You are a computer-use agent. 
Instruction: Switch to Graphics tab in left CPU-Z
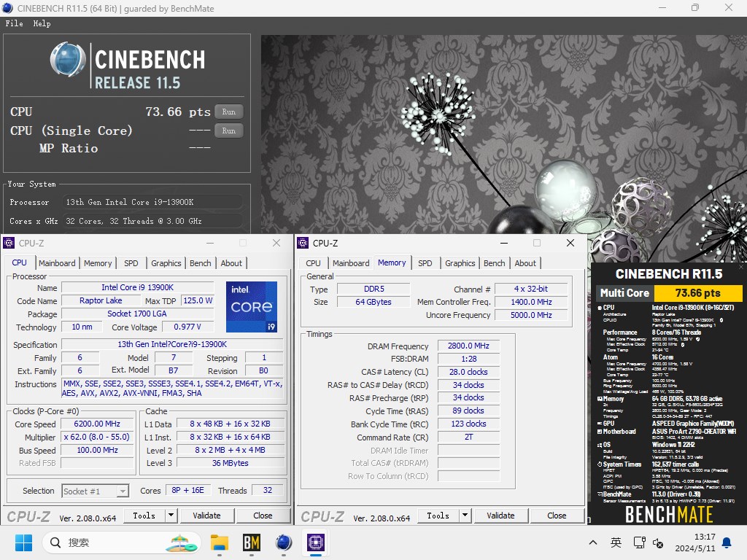click(166, 263)
